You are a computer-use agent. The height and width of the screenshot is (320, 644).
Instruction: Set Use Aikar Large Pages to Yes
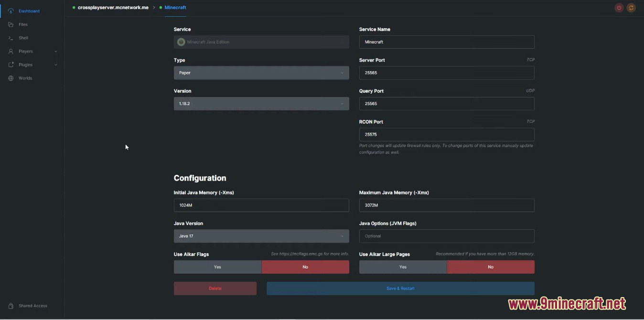coord(403,267)
